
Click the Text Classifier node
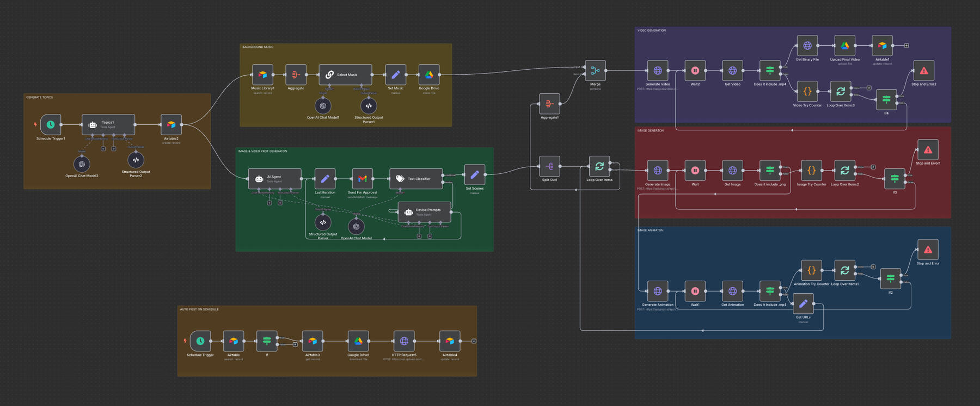point(416,179)
